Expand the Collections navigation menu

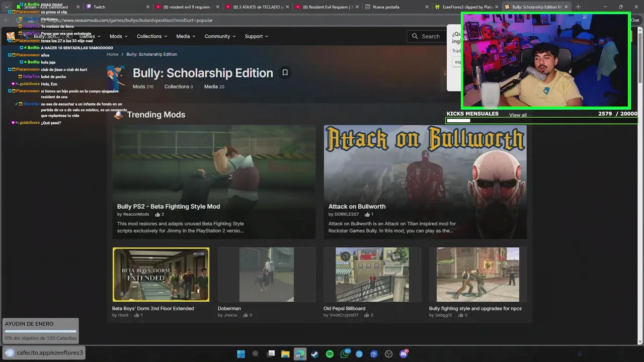[x=152, y=36]
